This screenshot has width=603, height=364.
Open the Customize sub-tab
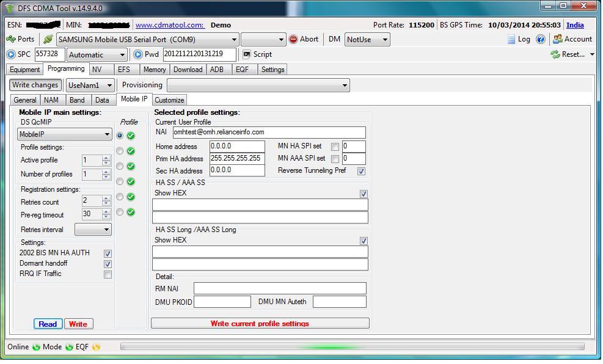[169, 100]
